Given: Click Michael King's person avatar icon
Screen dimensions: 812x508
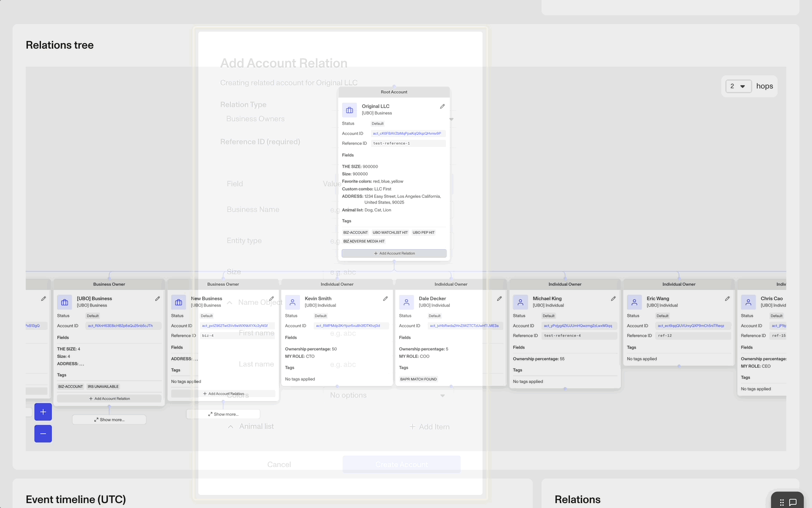Looking at the screenshot, I should coord(520,302).
